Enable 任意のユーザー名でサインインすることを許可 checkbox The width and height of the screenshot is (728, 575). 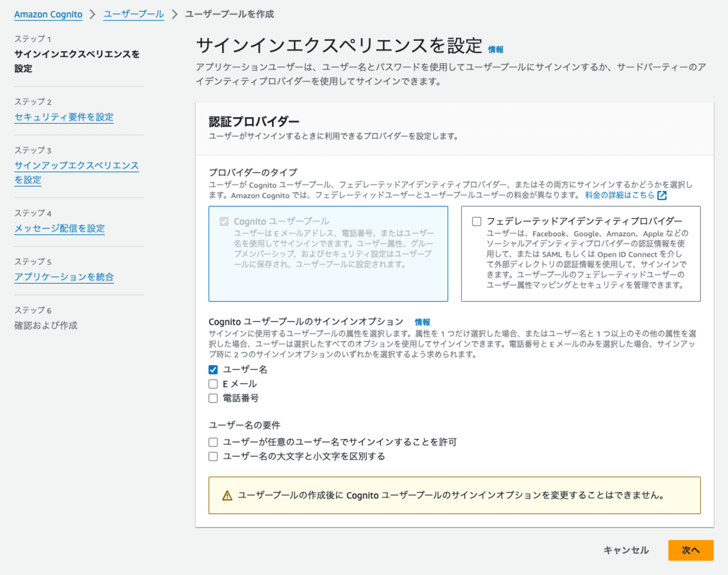click(x=213, y=442)
